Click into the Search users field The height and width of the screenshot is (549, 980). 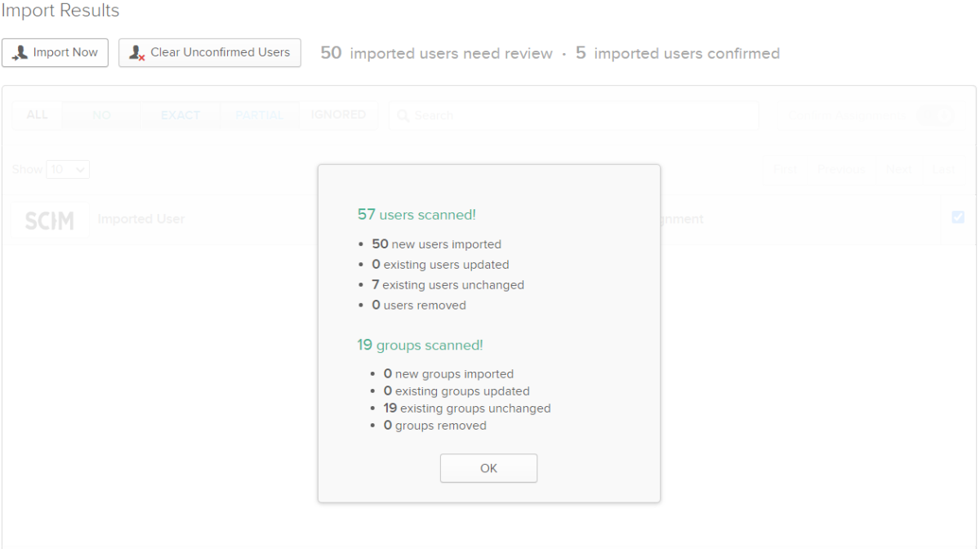(572, 116)
